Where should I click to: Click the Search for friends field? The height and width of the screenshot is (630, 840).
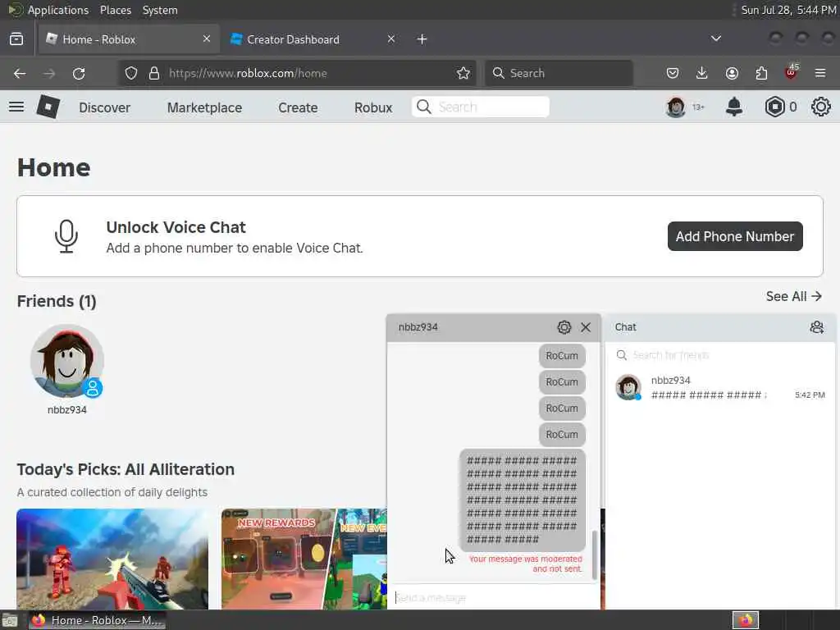[x=720, y=355]
